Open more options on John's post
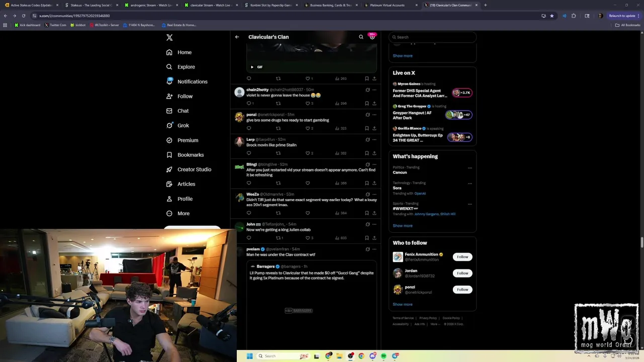Image resolution: width=644 pixels, height=362 pixels. (x=374, y=224)
